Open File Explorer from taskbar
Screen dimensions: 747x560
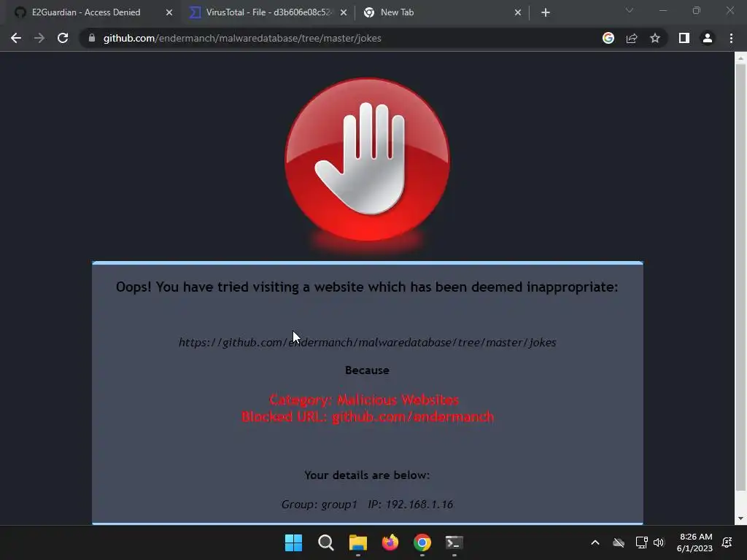coord(357,542)
